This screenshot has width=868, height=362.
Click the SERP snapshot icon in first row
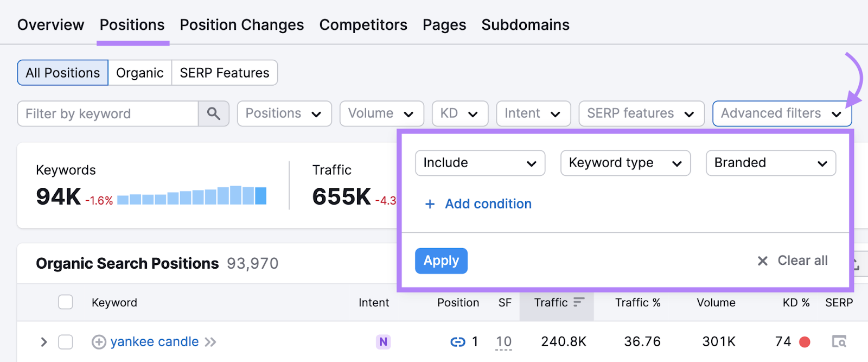coord(839,342)
